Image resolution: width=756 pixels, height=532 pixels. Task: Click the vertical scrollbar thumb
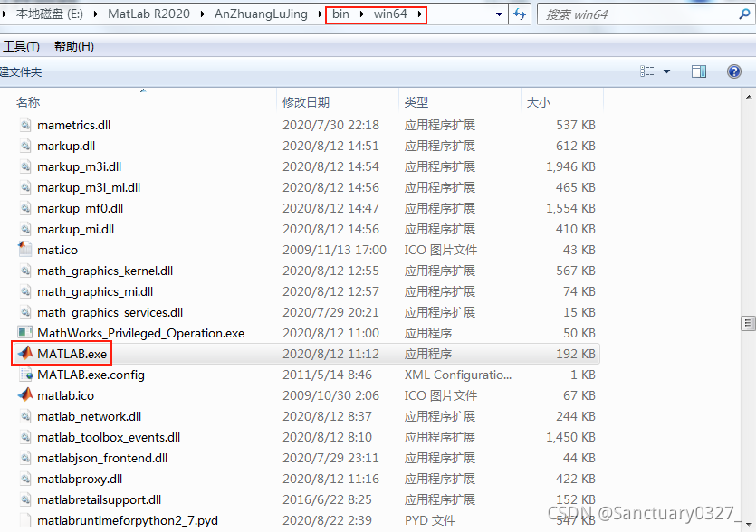tap(748, 323)
